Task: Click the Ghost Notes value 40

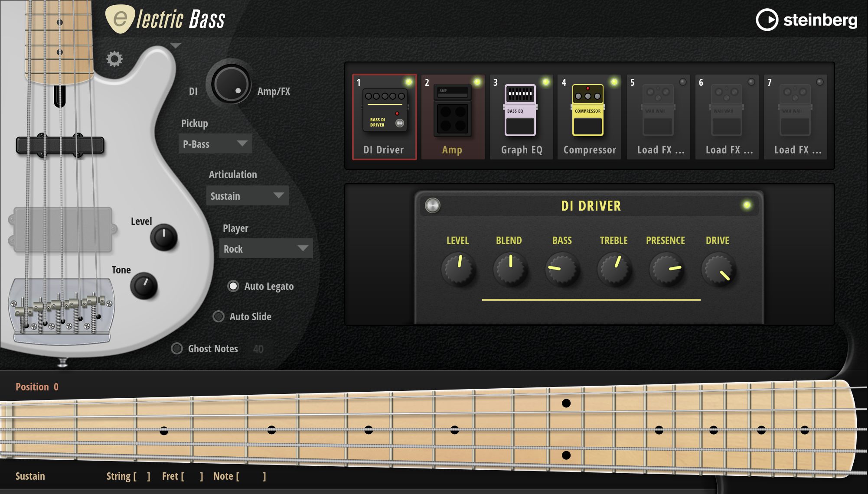Action: [x=258, y=349]
